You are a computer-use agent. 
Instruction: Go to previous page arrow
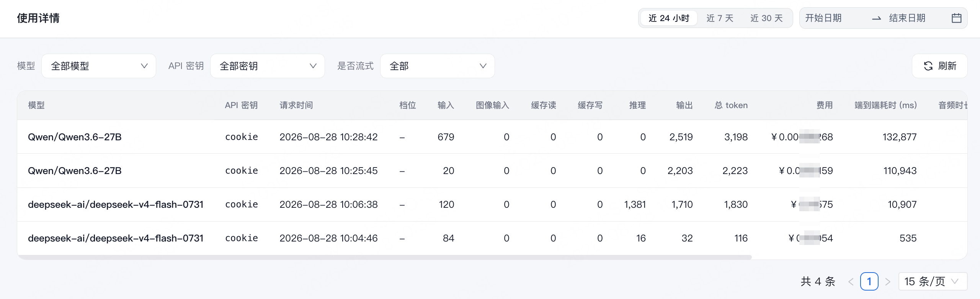pyautogui.click(x=851, y=282)
